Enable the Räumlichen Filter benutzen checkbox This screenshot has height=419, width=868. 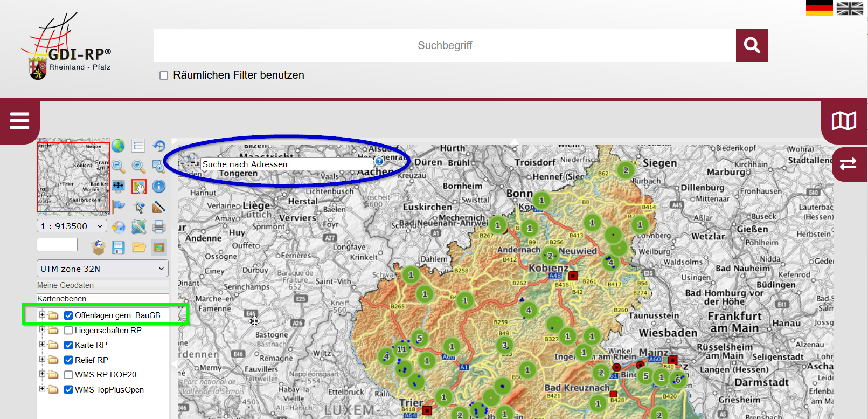coord(164,75)
